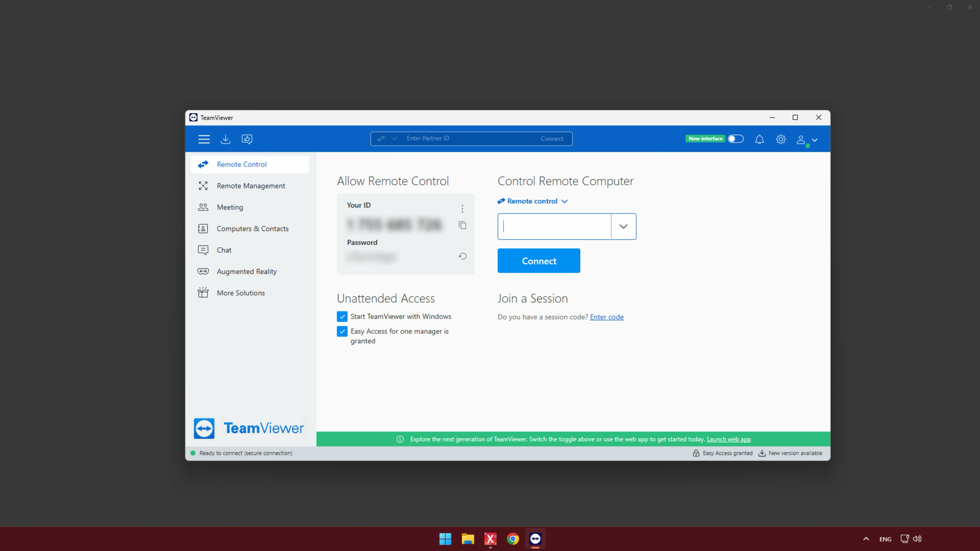Screen dimensions: 980x551
Task: Click the New interface green badge
Action: click(x=705, y=139)
